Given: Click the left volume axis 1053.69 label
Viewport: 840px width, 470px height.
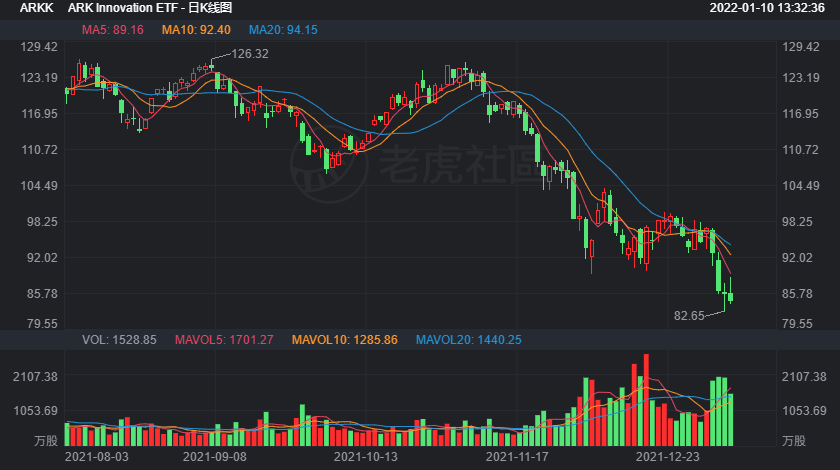Looking at the screenshot, I should pyautogui.click(x=35, y=411).
